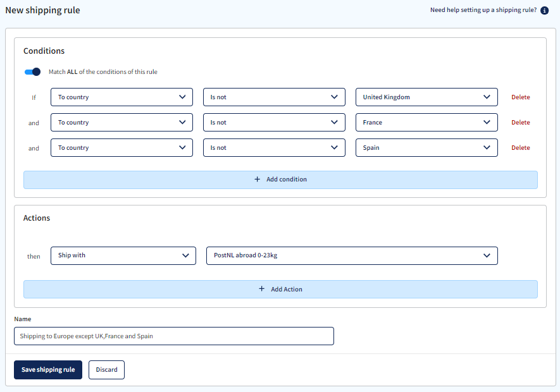
Task: Open the United Kingdom country dropdown
Action: point(426,97)
